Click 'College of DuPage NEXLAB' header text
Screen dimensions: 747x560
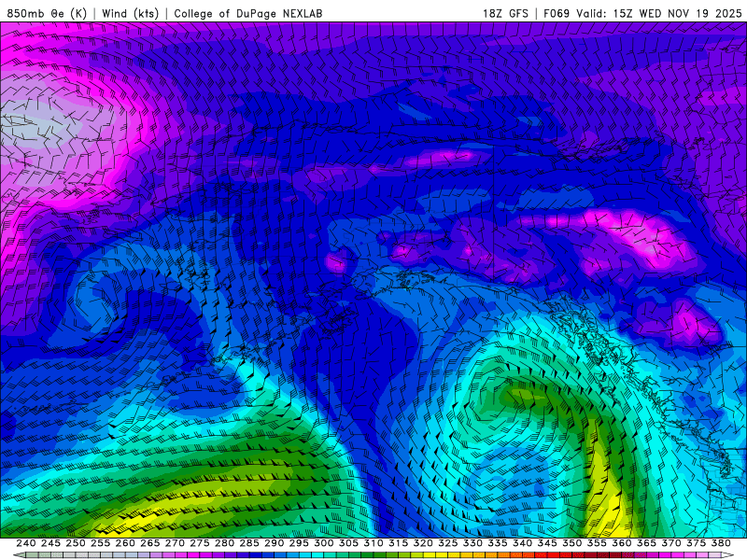point(248,13)
